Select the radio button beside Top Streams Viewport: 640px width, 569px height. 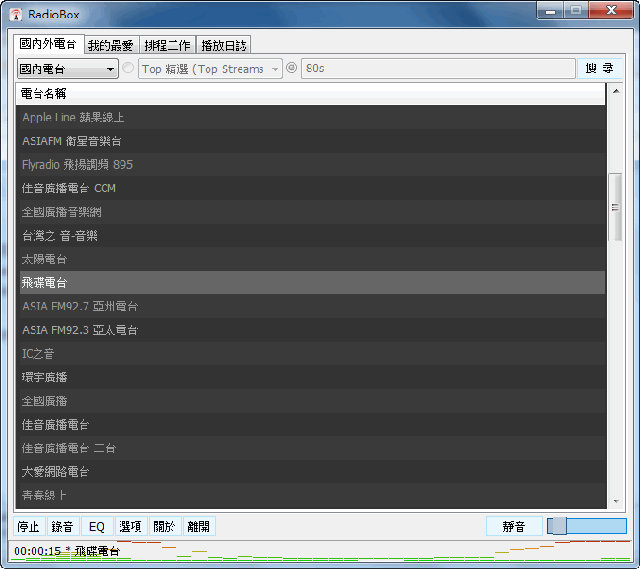click(128, 69)
